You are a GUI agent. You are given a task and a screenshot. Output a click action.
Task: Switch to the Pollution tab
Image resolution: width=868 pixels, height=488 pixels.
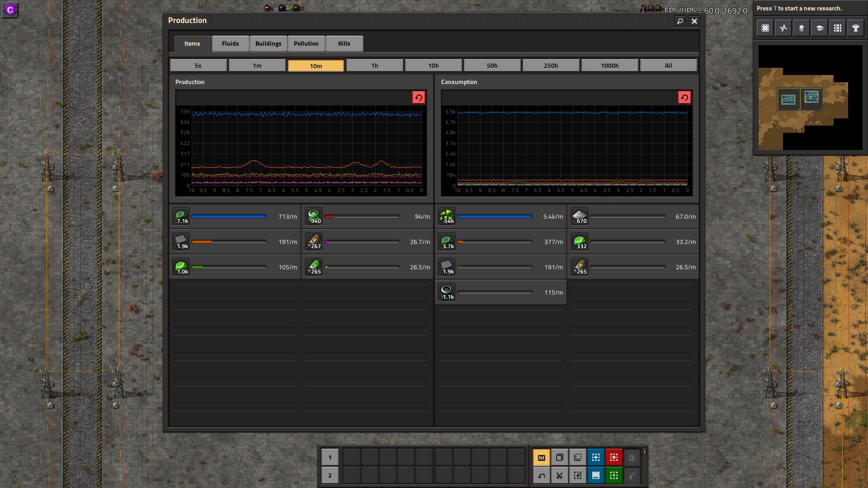tap(306, 43)
